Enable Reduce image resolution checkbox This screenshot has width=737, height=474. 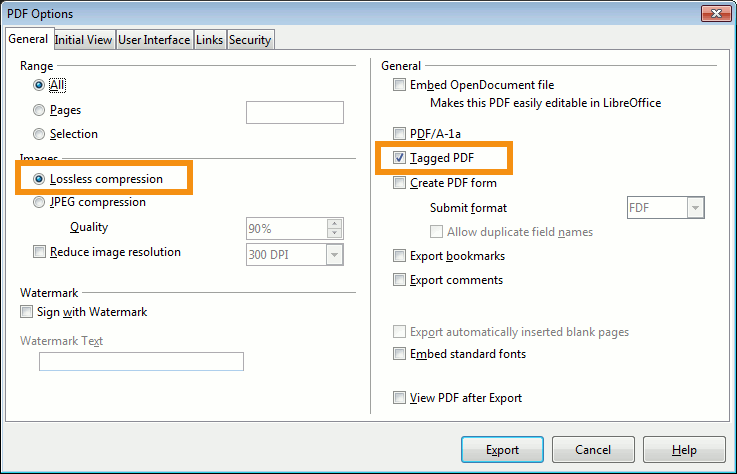click(x=40, y=252)
